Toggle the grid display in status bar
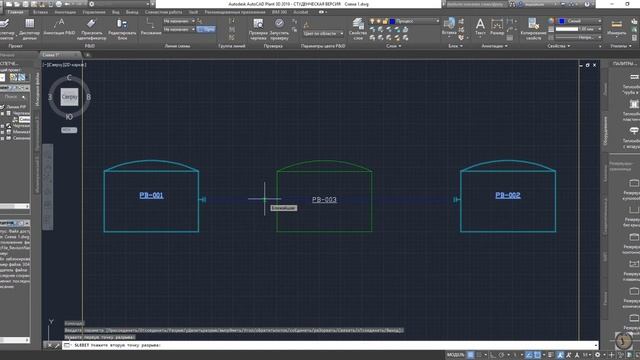The image size is (640, 360). (470, 355)
